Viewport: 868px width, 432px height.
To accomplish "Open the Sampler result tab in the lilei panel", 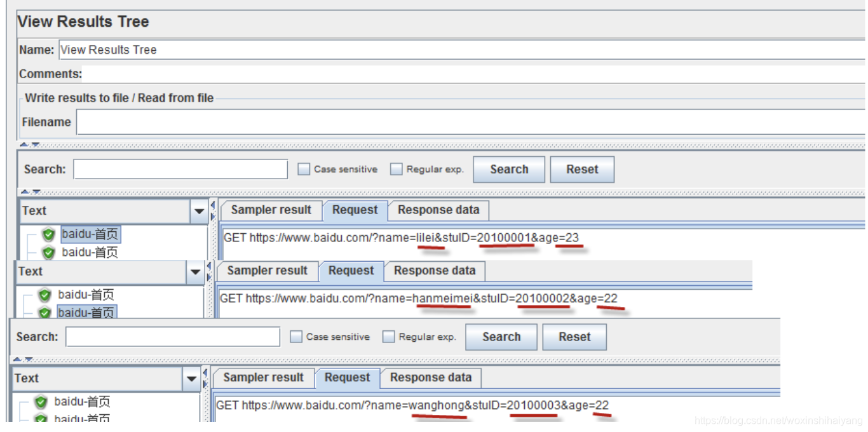I will coord(271,210).
